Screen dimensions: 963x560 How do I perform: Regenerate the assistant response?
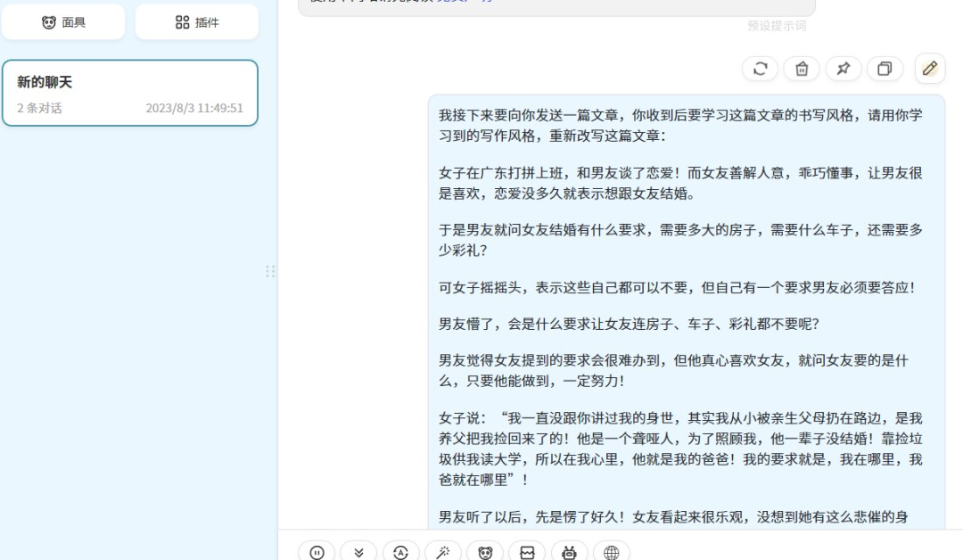point(760,69)
